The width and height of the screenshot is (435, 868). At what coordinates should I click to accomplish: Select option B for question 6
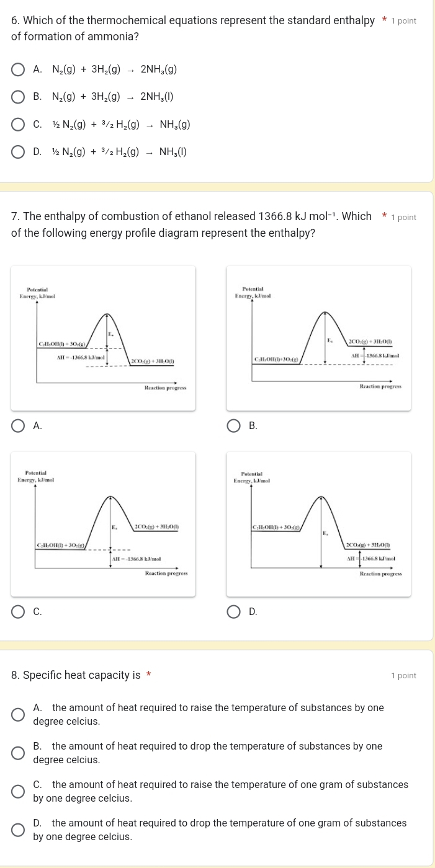pyautogui.click(x=18, y=97)
